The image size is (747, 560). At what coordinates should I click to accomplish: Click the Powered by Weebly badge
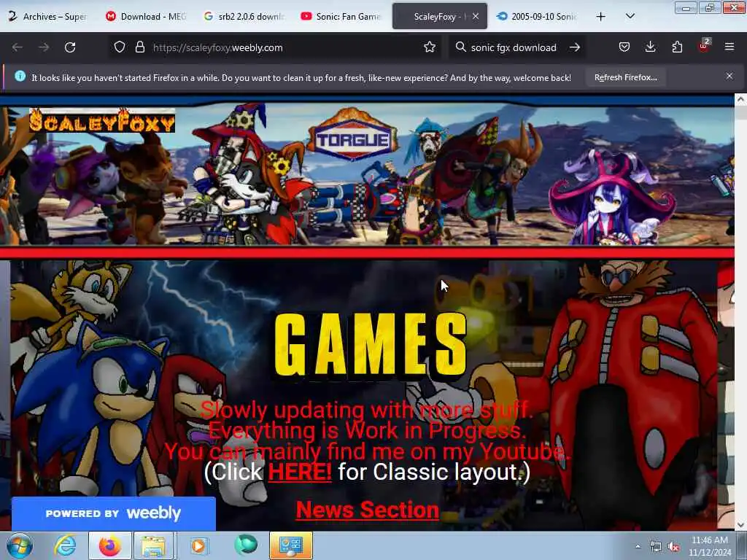[x=113, y=513]
